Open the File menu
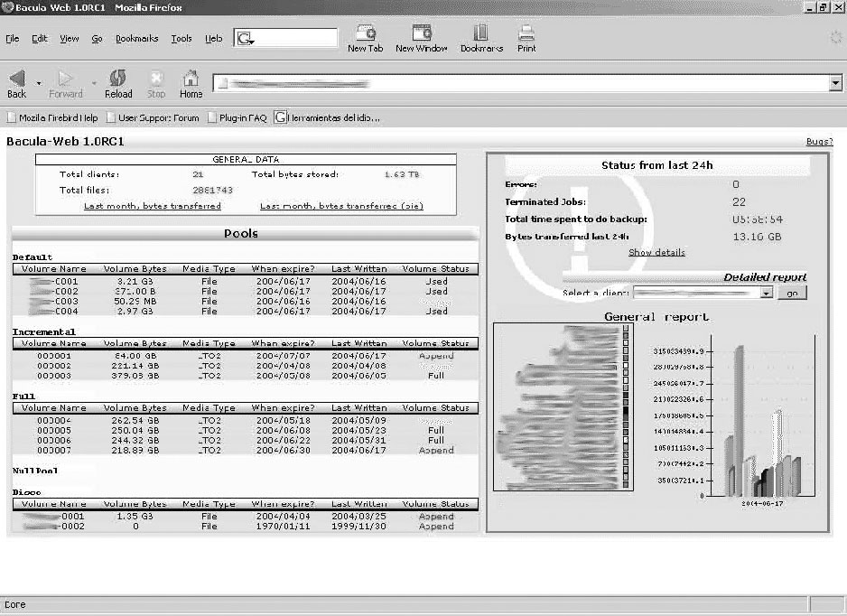 13,38
